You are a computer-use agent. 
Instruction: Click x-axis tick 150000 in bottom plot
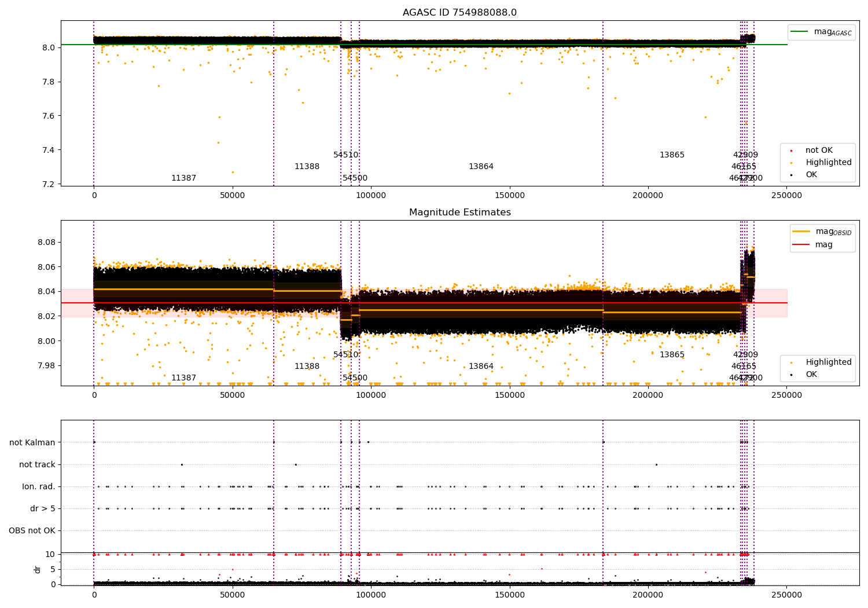pyautogui.click(x=509, y=595)
